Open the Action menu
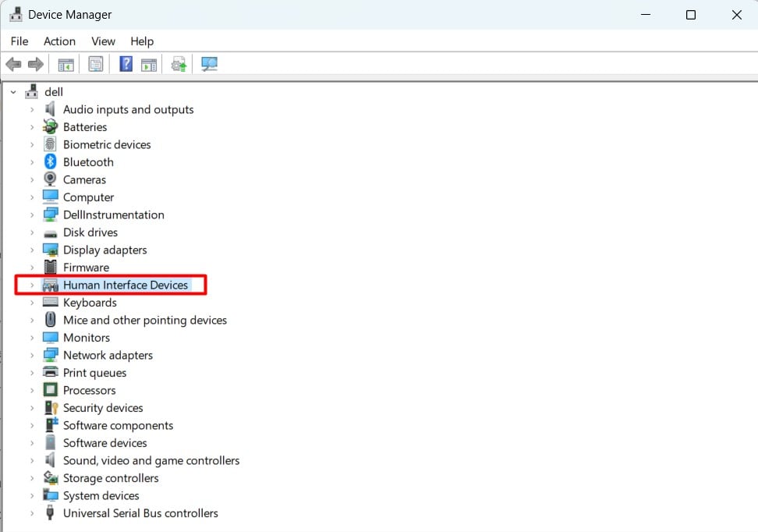This screenshot has width=758, height=532. click(59, 41)
